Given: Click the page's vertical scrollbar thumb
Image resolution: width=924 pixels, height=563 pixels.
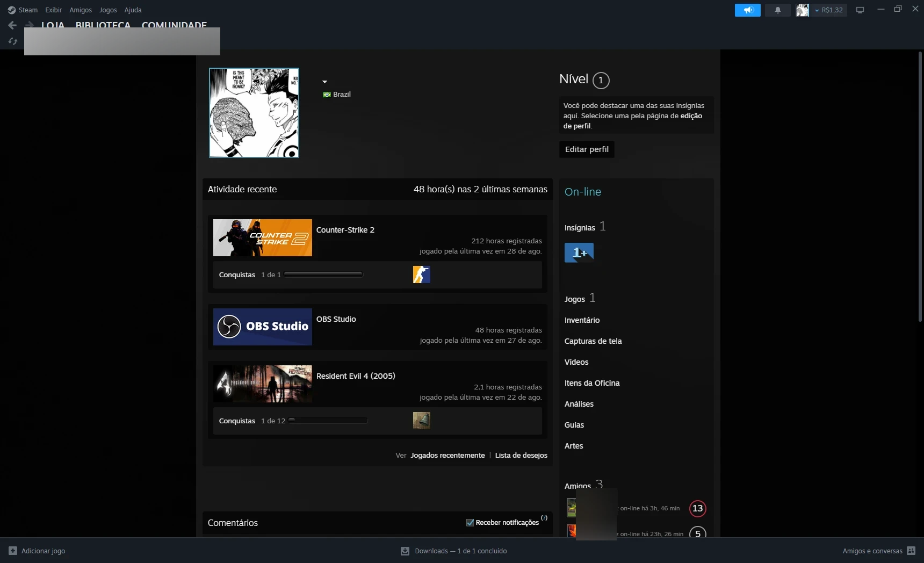Looking at the screenshot, I should click(919, 187).
